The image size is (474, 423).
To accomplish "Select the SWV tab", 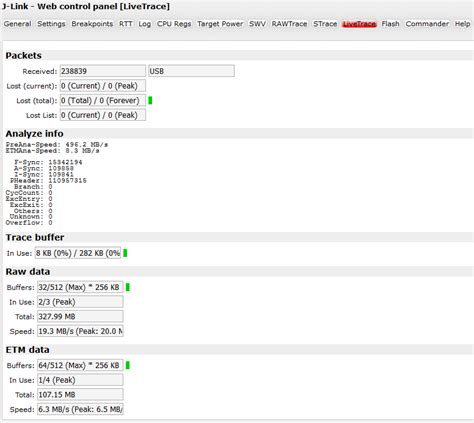I will [x=257, y=24].
